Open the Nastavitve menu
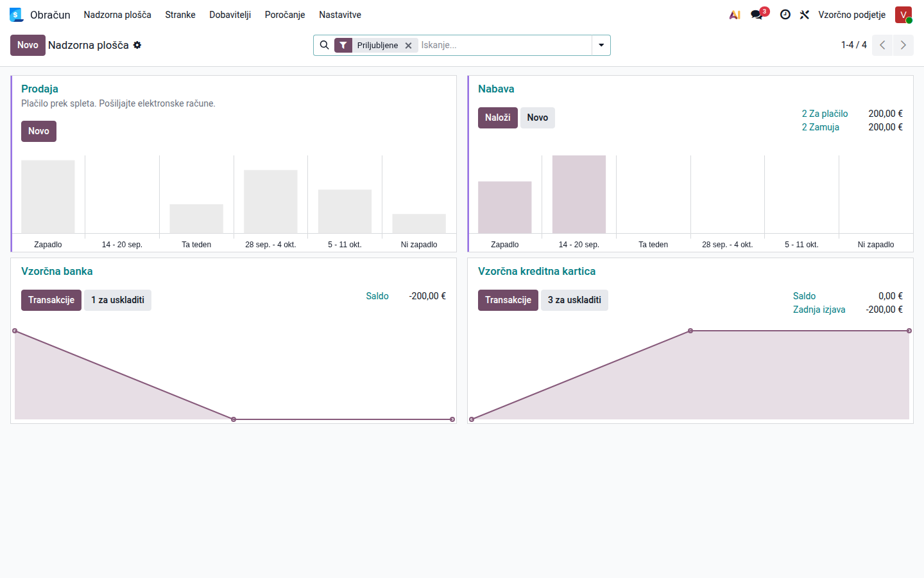The height and width of the screenshot is (578, 924). [x=340, y=15]
